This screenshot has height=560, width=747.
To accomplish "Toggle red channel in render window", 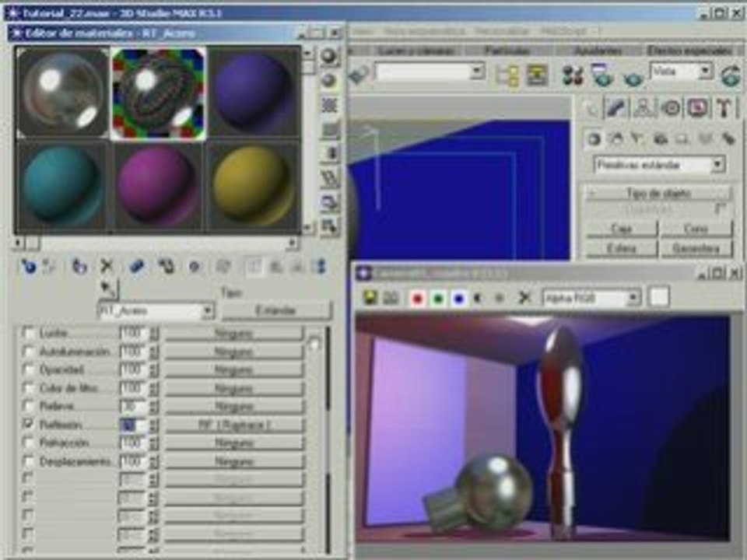I will (417, 299).
